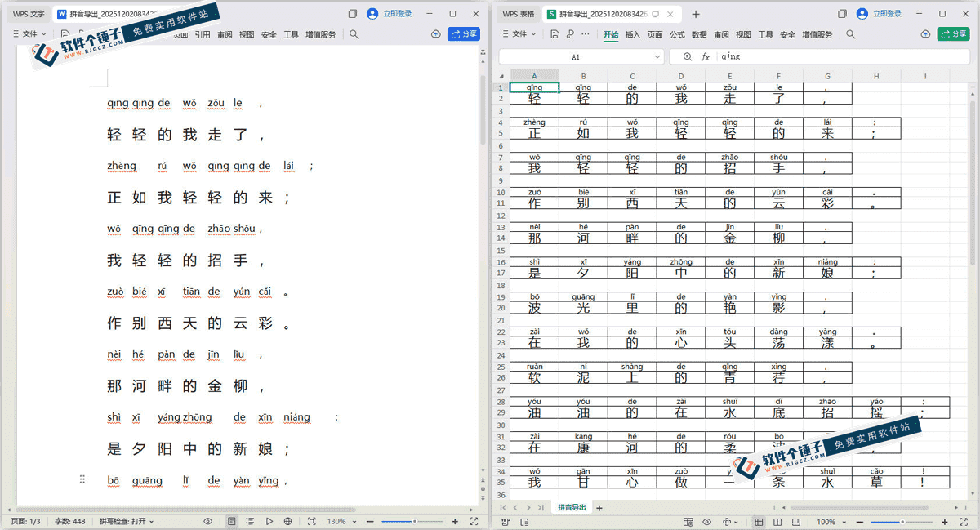Click the save icon in the spreadsheet toolbar
This screenshot has height=530, width=980.
(x=555, y=34)
